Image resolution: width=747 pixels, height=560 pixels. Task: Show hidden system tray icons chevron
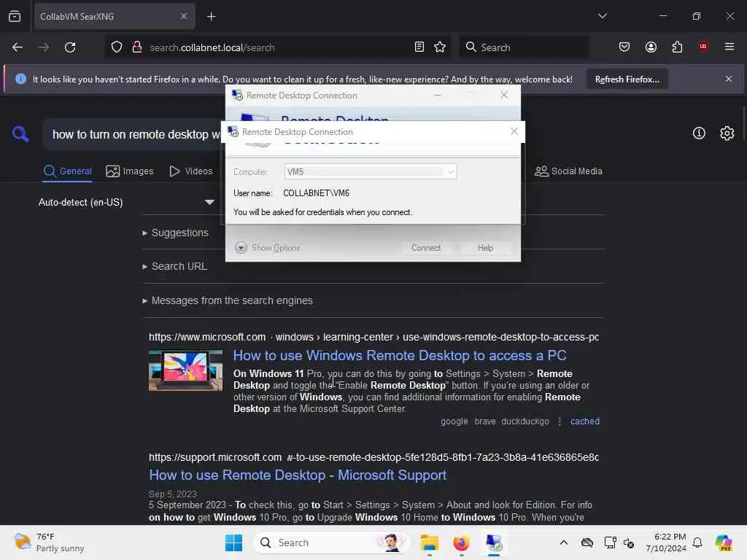[564, 542]
